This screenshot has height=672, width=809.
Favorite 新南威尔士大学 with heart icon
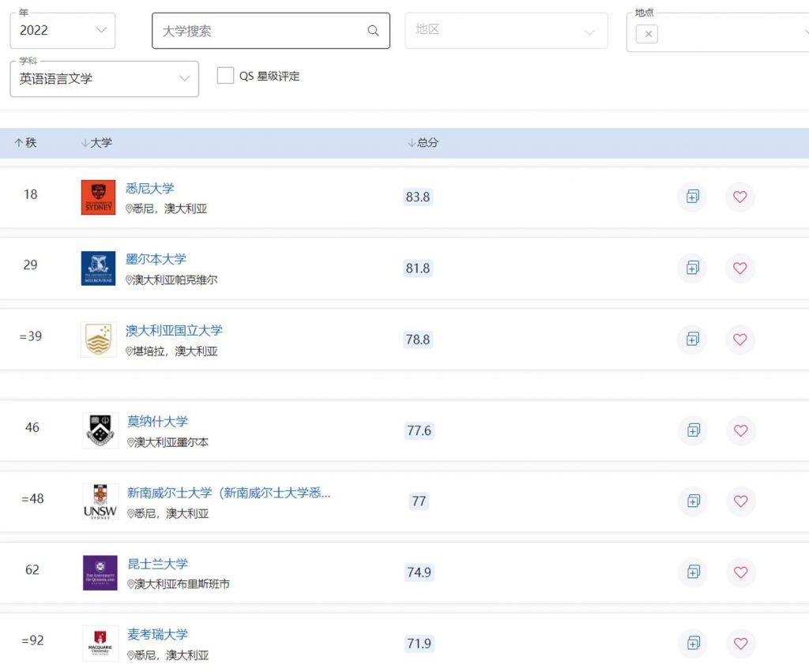click(x=741, y=501)
